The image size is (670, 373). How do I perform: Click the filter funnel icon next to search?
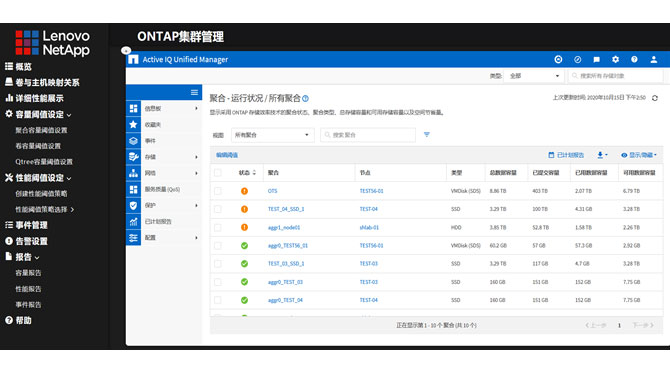tap(426, 135)
